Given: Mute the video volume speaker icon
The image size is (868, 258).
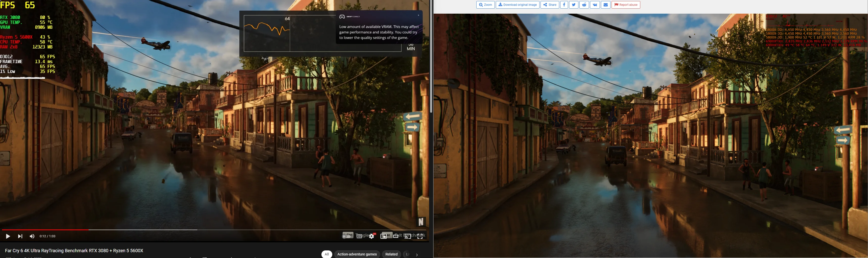Looking at the screenshot, I should click(x=32, y=236).
